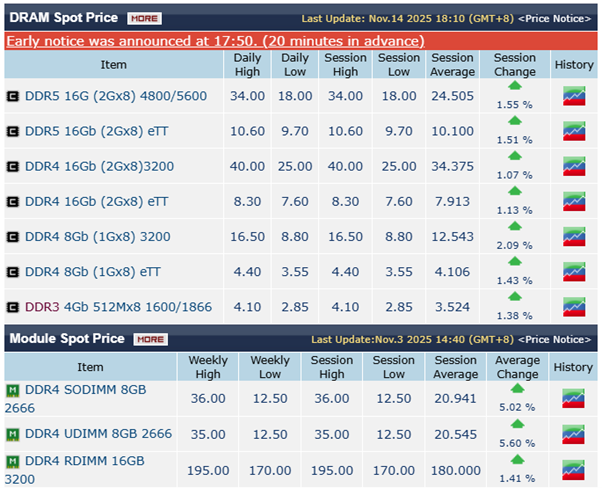602x488 pixels.
Task: Open the DRAM section Price Notice link
Action: 556,19
